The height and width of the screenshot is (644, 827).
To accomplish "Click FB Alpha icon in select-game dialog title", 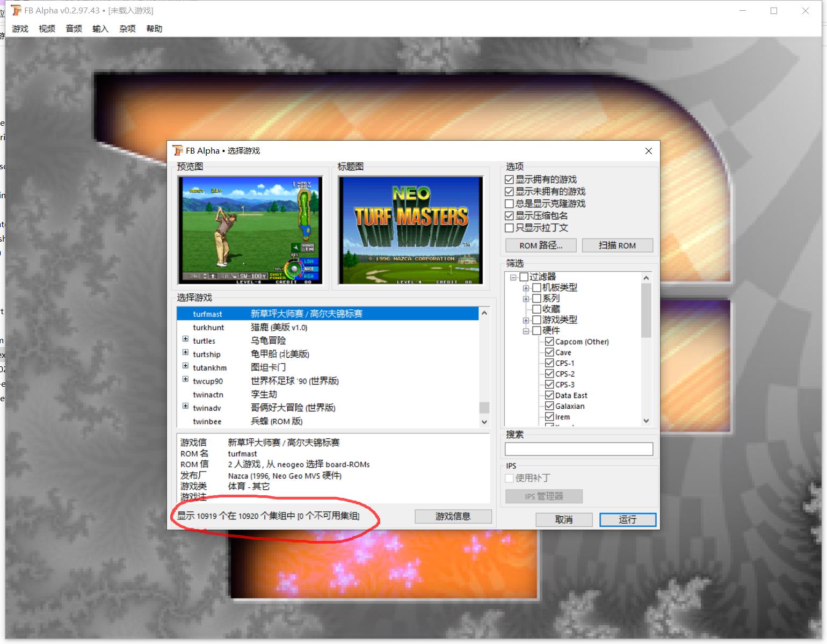I will [178, 151].
